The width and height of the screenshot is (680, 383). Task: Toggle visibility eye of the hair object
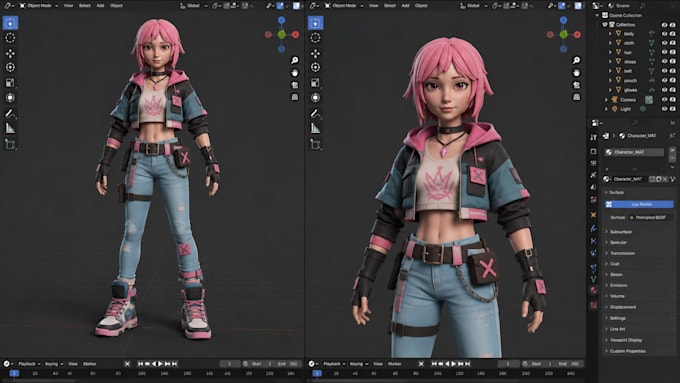point(664,52)
